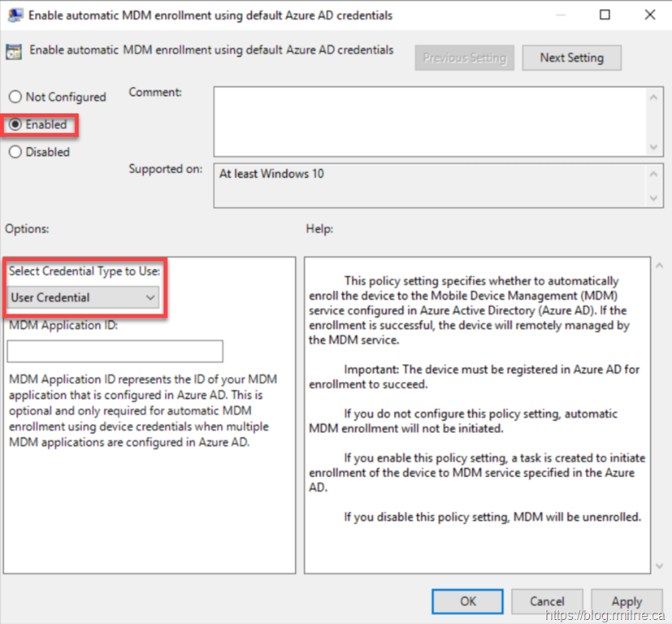Minimize the policy dialog window
672x624 pixels.
tap(560, 15)
